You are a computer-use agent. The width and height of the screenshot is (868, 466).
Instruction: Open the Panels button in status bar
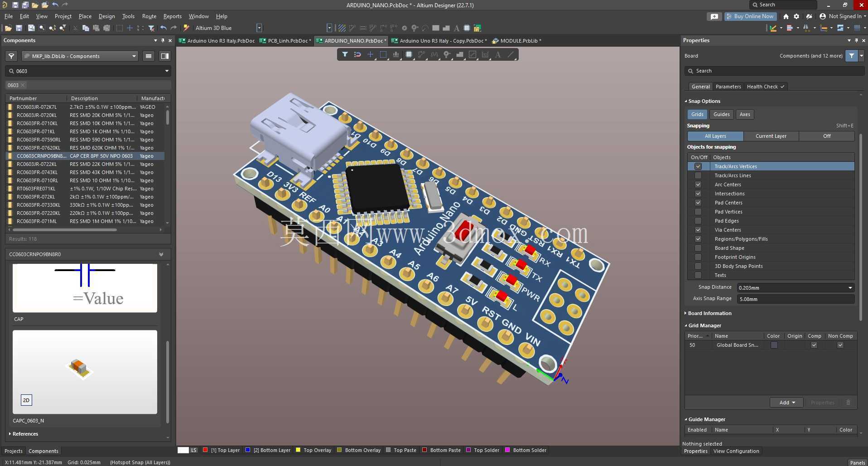(857, 462)
